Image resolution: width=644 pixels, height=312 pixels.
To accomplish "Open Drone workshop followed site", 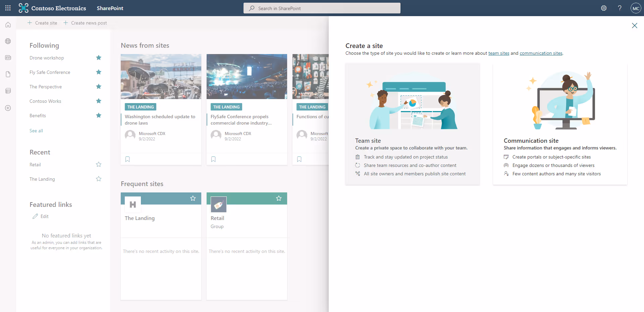I will click(x=47, y=58).
